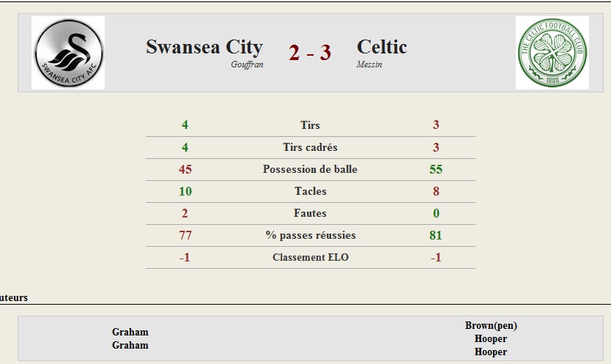This screenshot has height=364, width=611.
Task: Click Celtic's 55 possession value
Action: (436, 169)
